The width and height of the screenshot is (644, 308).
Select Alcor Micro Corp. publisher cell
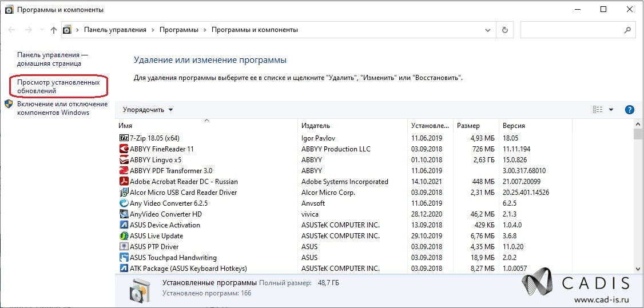click(x=328, y=193)
